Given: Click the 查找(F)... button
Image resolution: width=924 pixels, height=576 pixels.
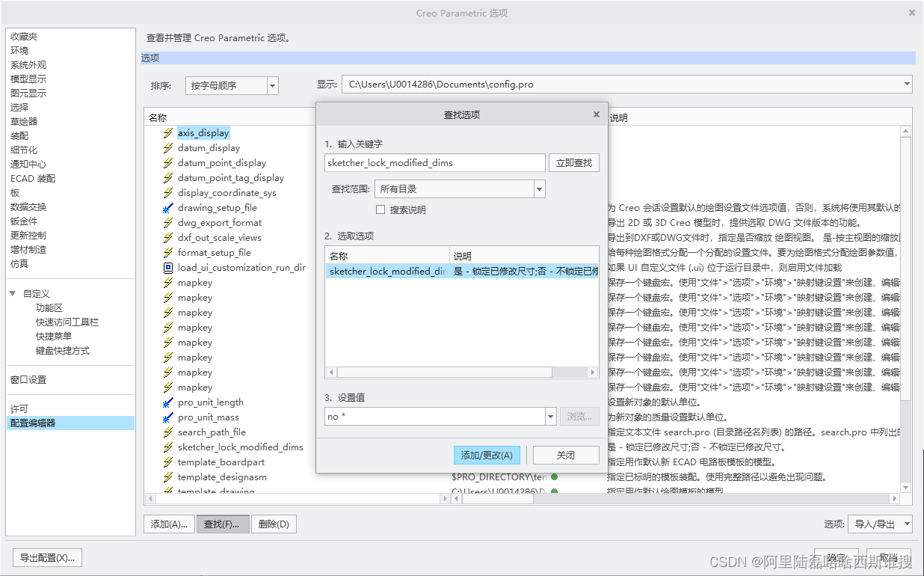Looking at the screenshot, I should 223,524.
